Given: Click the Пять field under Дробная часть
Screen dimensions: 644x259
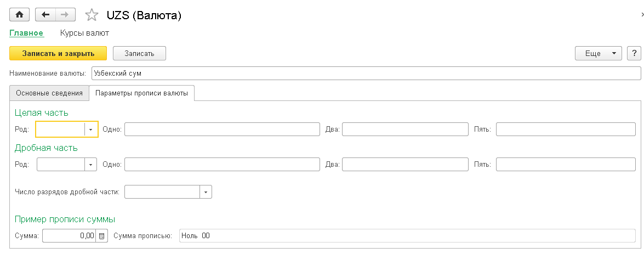Looking at the screenshot, I should (566, 165).
